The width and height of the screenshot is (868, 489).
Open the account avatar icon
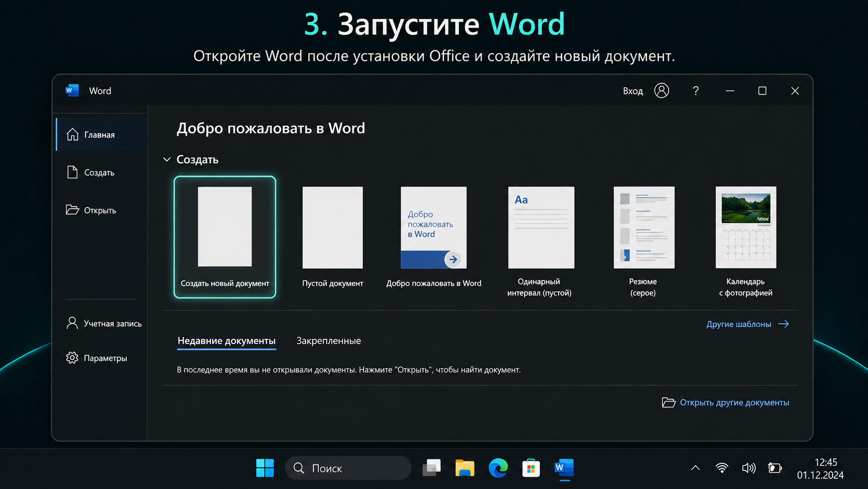pyautogui.click(x=661, y=90)
